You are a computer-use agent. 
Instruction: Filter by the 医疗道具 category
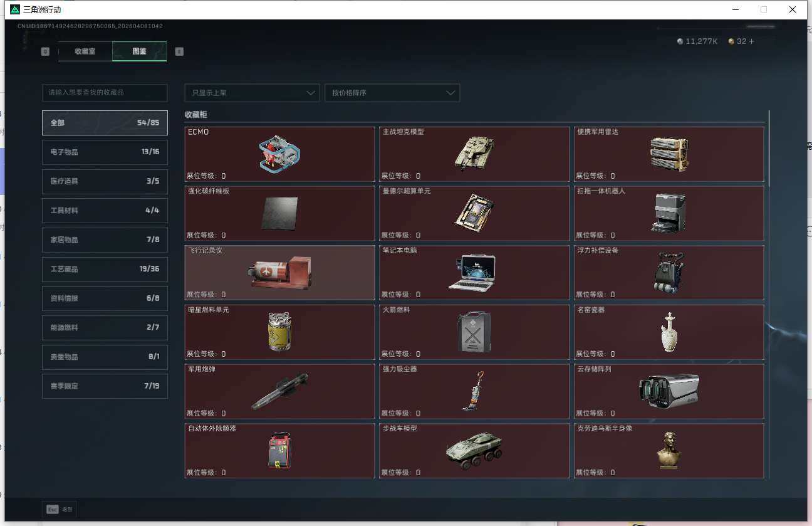pos(105,181)
